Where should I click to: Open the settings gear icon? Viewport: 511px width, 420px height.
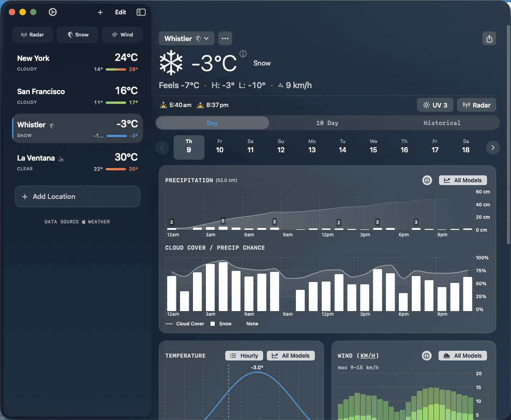coord(53,12)
